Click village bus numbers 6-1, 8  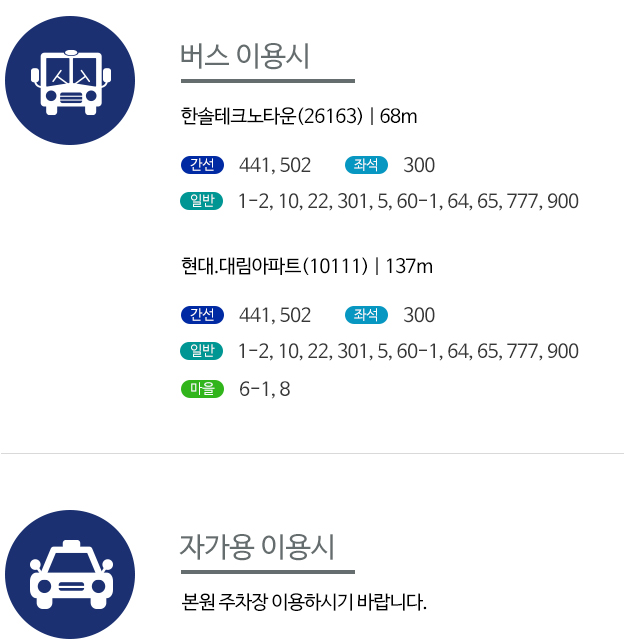click(265, 389)
